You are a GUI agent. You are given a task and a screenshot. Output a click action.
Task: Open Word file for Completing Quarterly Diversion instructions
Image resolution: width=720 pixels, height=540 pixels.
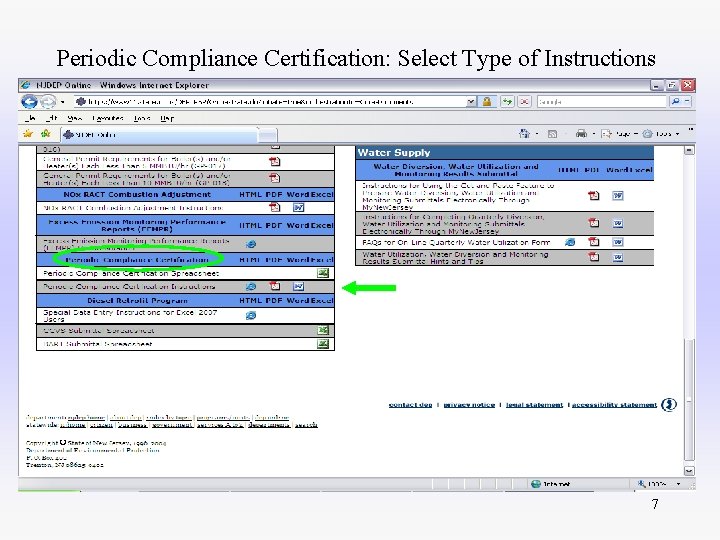click(618, 223)
